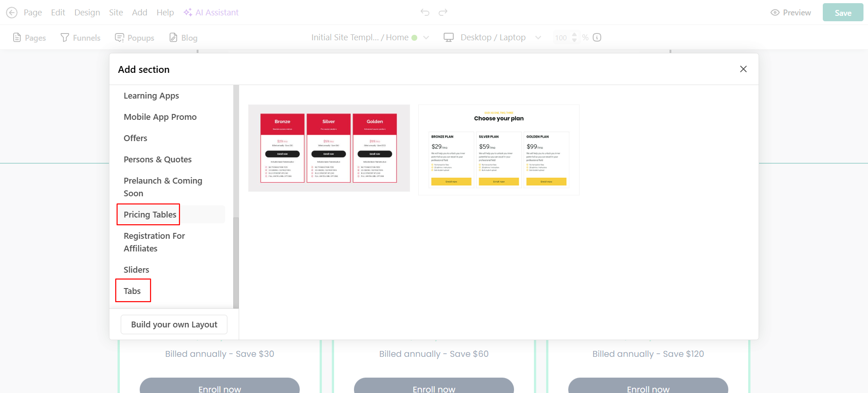Click the left plan's Enroll now button
This screenshot has width=868, height=393.
(220, 387)
